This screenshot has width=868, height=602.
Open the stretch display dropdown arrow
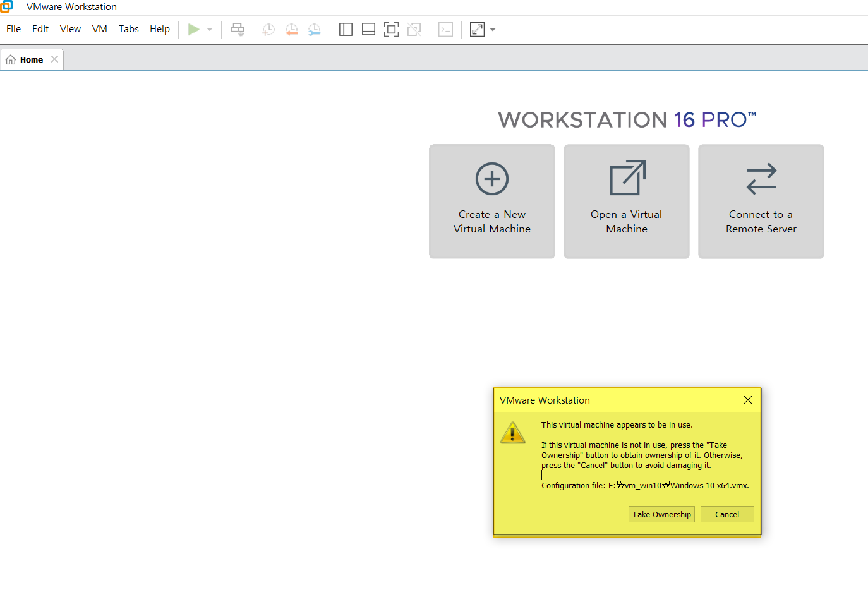pyautogui.click(x=493, y=30)
